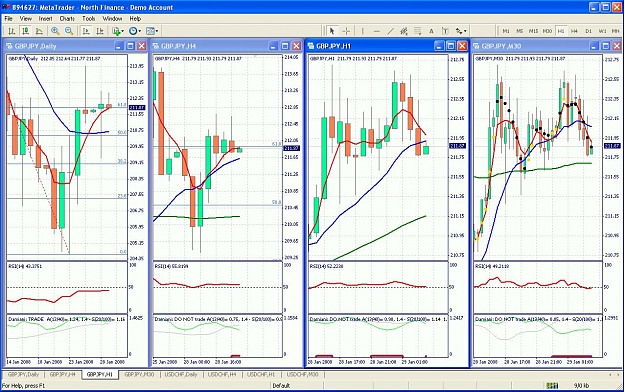Set timeframe to M1
The image size is (625, 392).
coord(506,31)
